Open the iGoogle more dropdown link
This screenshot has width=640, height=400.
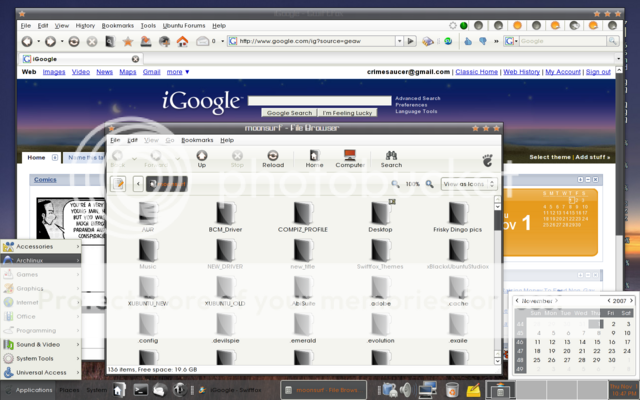pos(178,72)
